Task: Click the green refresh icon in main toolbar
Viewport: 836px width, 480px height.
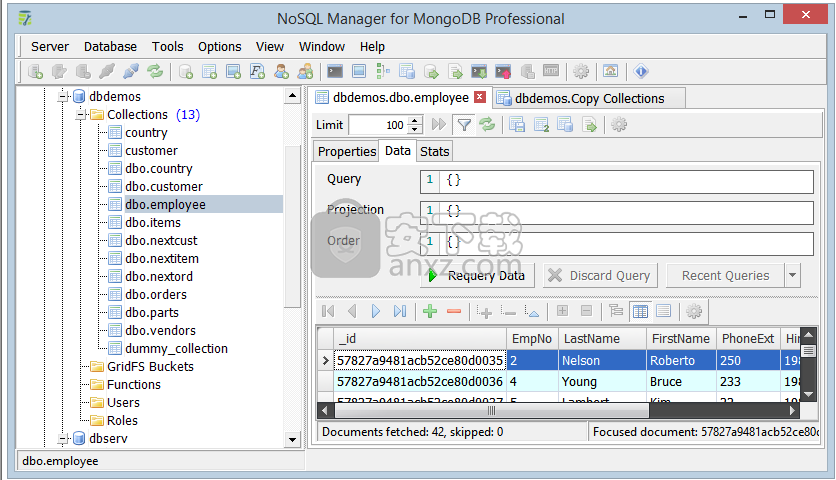Action: click(155, 71)
